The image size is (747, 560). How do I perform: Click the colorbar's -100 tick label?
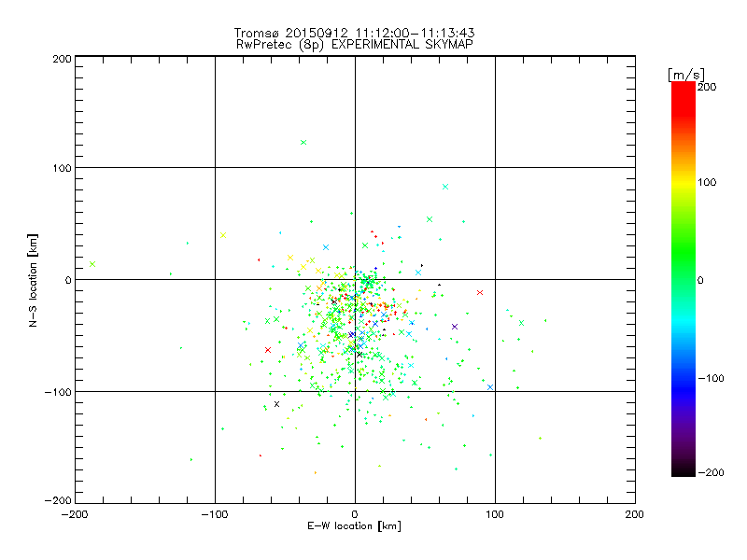(x=714, y=378)
